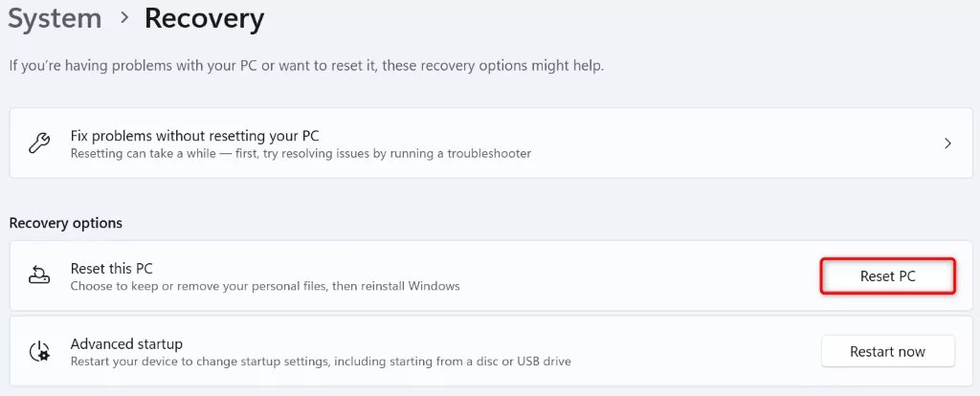Image resolution: width=980 pixels, height=396 pixels.
Task: Click the wrench troubleshoot icon
Action: point(39,143)
